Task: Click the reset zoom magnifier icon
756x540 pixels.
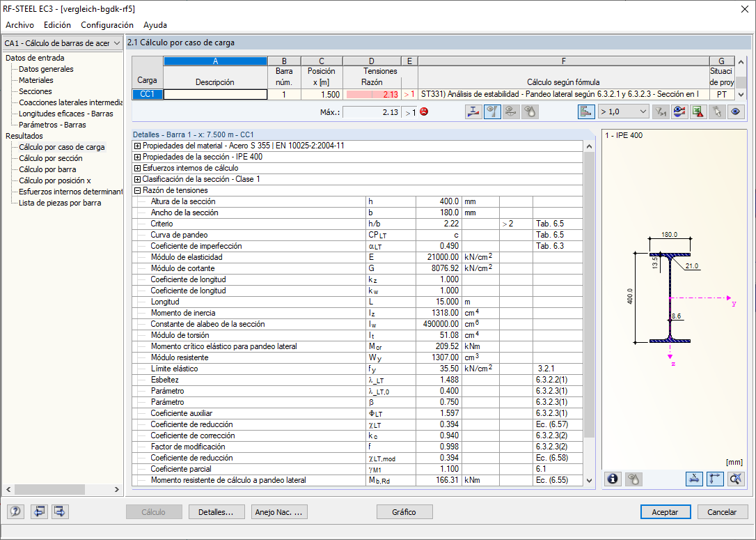Action: [x=736, y=479]
